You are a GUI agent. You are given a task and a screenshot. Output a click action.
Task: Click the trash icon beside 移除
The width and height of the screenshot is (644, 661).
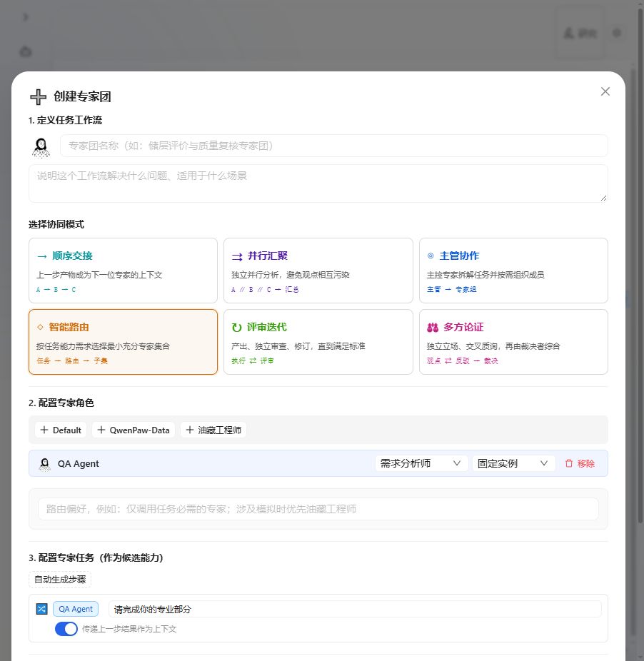click(x=569, y=463)
